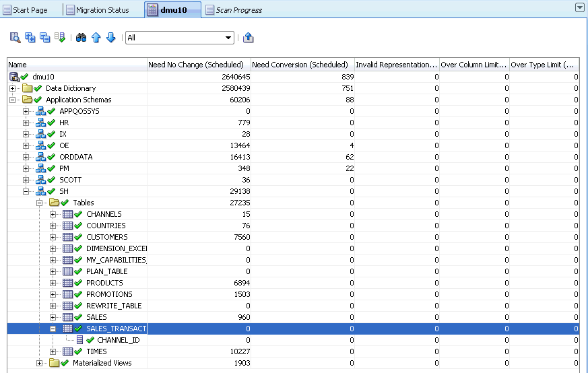Switch to the Migration Status tab
Image resolution: width=588 pixels, height=373 pixels.
(x=101, y=10)
